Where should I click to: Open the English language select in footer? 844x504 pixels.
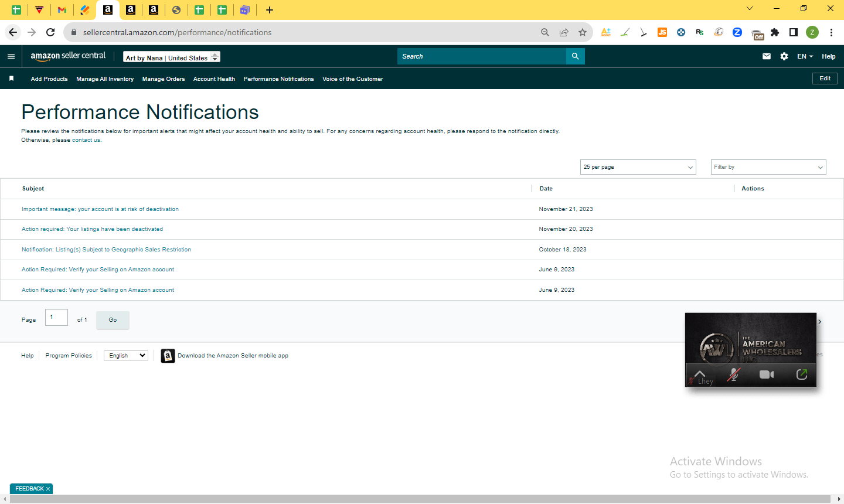tap(126, 355)
